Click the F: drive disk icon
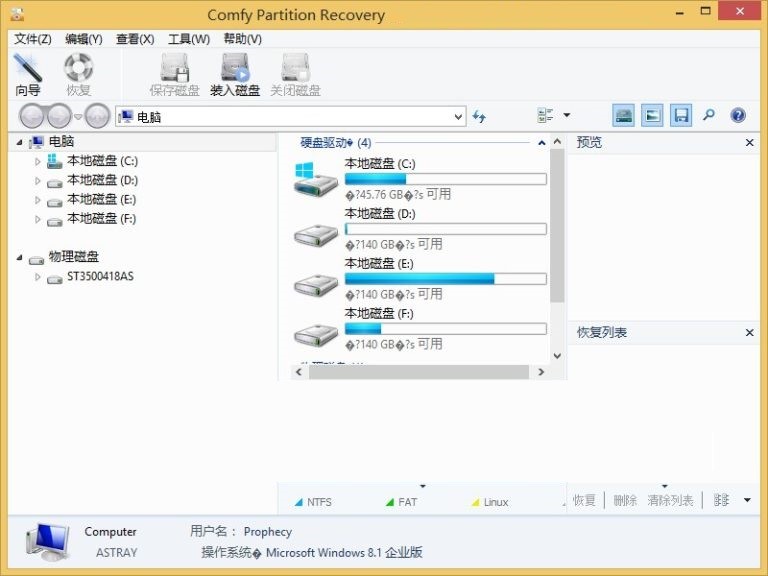 pyautogui.click(x=316, y=336)
